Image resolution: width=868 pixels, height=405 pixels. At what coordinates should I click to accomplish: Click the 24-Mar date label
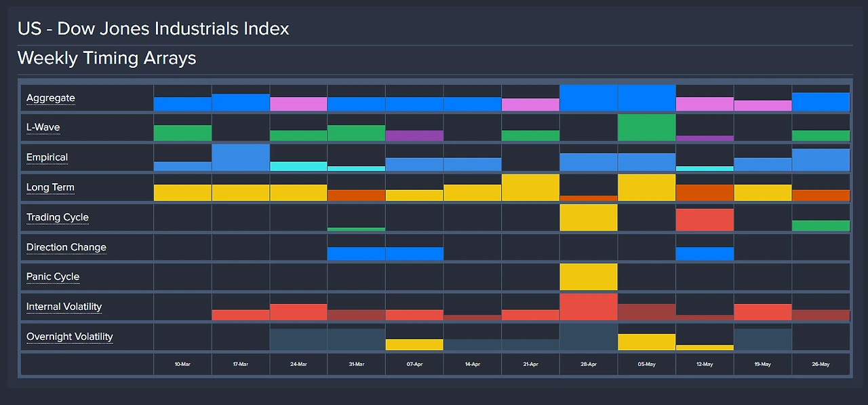pos(298,364)
